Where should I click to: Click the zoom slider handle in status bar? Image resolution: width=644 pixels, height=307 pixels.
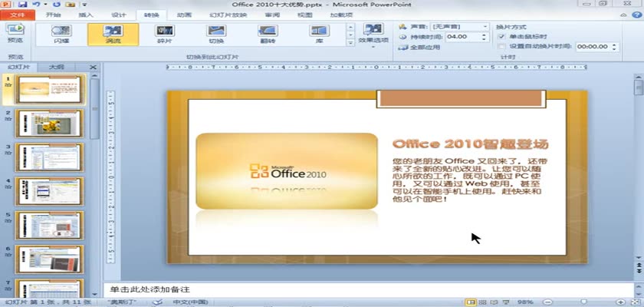click(583, 302)
